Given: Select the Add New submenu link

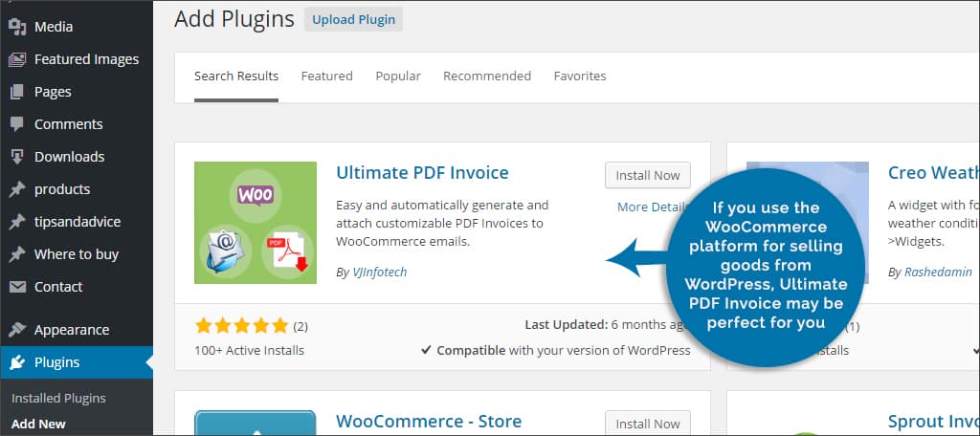Looking at the screenshot, I should point(38,425).
